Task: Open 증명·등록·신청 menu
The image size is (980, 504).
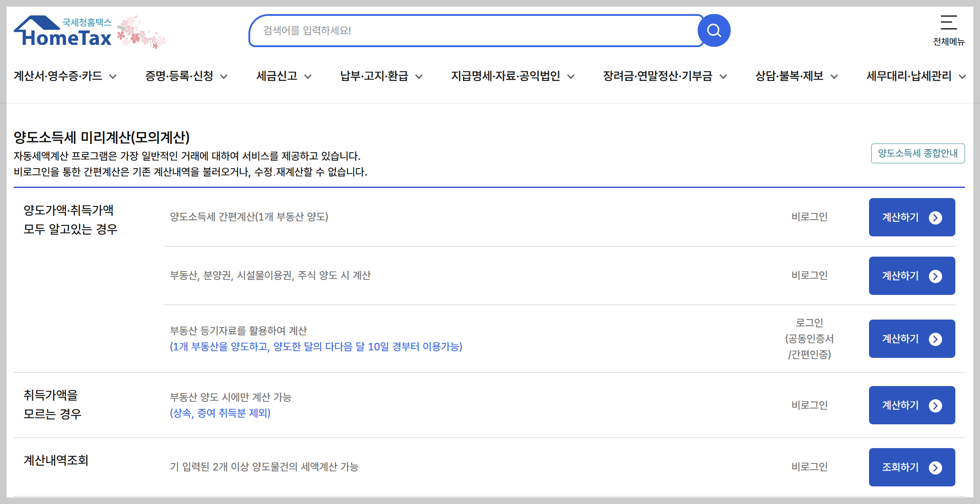Action: pyautogui.click(x=179, y=76)
